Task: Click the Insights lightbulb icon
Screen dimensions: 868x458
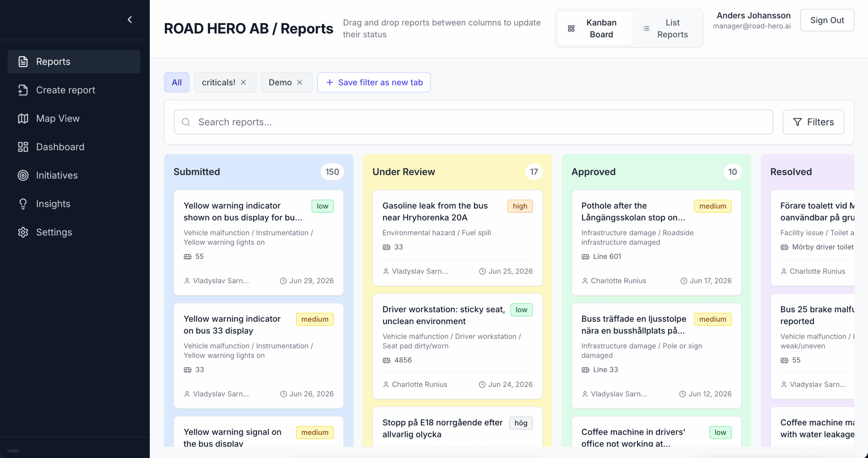Action: click(23, 204)
